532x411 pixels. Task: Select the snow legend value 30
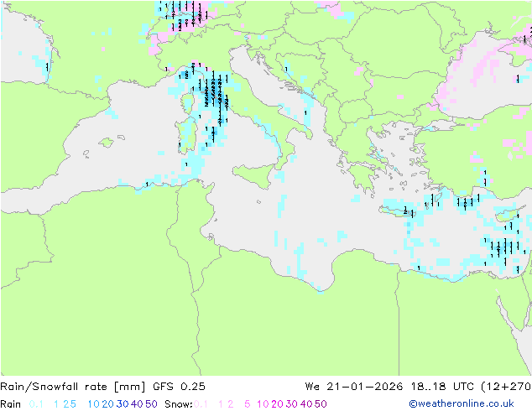[292, 404]
